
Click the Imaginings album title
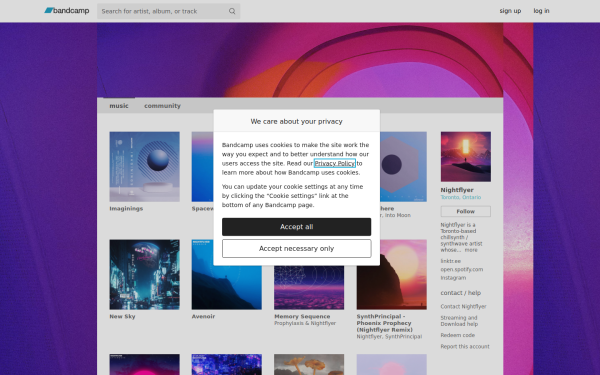[x=126, y=209]
